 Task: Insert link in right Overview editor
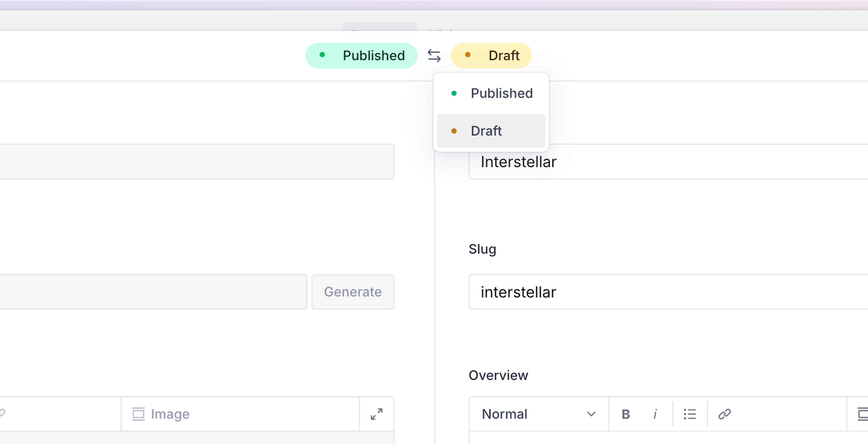point(724,414)
